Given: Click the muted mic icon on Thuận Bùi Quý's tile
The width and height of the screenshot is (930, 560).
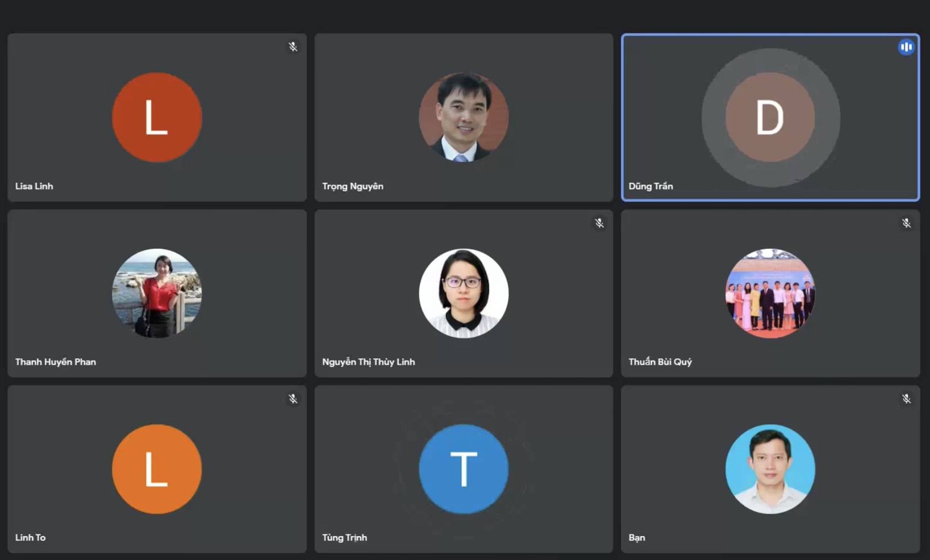Looking at the screenshot, I should tap(906, 223).
